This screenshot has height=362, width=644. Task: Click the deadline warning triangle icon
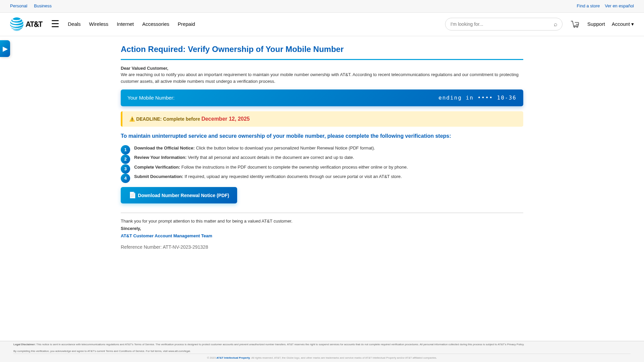click(132, 119)
